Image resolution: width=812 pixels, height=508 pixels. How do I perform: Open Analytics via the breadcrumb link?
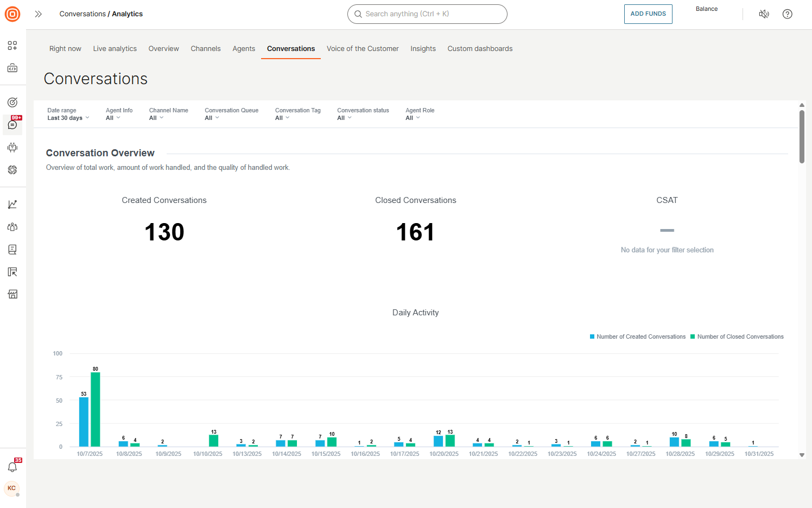click(x=127, y=14)
